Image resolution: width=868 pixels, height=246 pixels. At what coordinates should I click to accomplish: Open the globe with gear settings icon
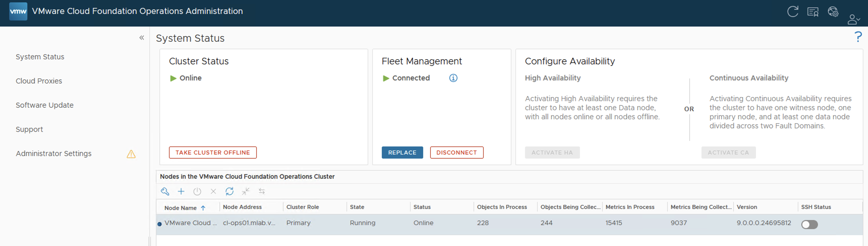(833, 12)
